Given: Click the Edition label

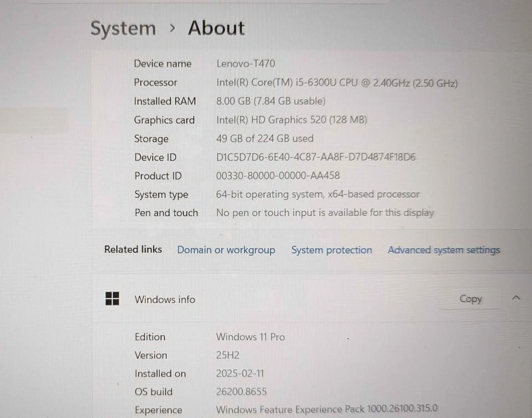Looking at the screenshot, I should click(150, 337).
